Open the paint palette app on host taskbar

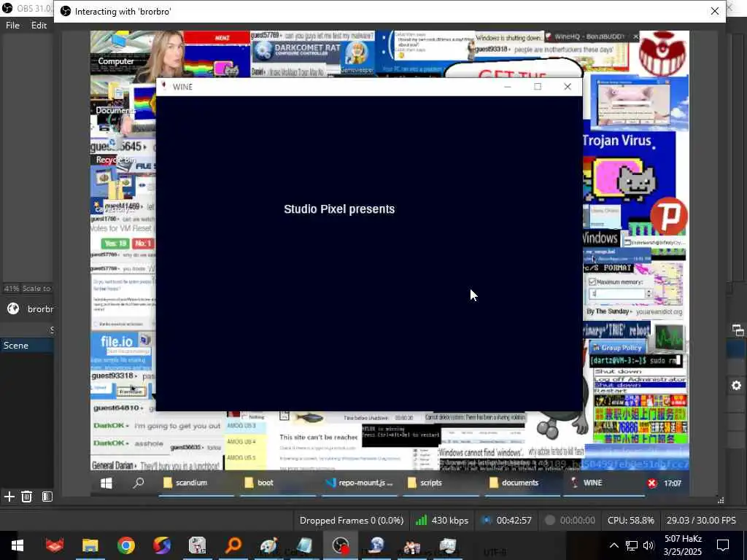click(x=269, y=545)
